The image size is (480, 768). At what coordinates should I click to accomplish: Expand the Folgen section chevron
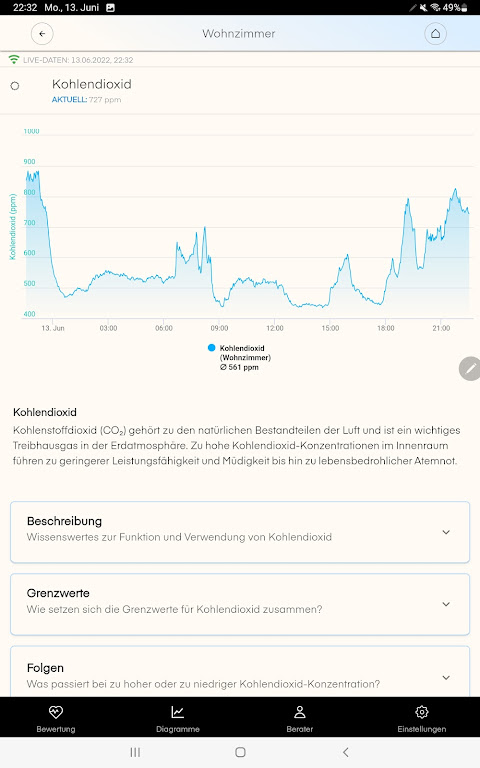(446, 677)
